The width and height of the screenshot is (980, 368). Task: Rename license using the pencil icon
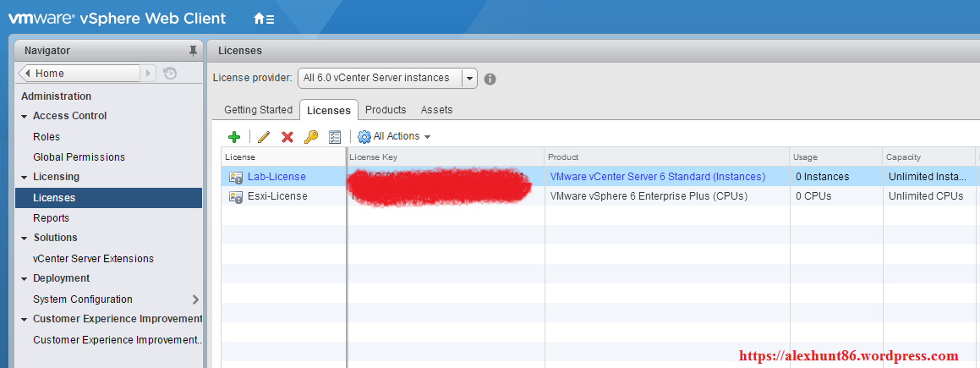click(264, 137)
